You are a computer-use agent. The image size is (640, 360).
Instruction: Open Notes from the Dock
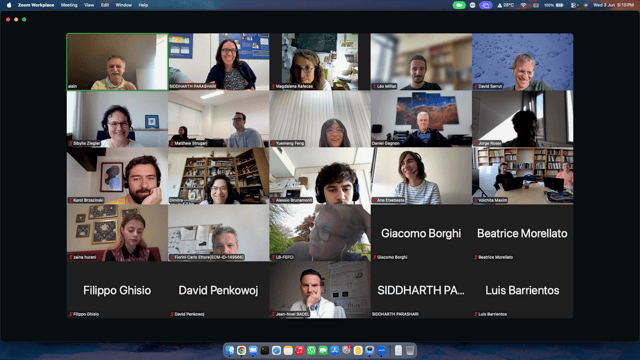(x=288, y=350)
